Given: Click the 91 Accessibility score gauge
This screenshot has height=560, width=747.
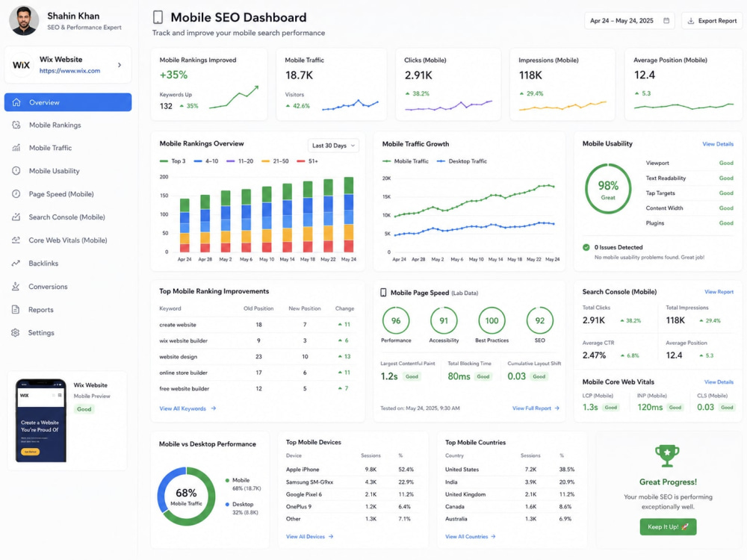Looking at the screenshot, I should 444,320.
